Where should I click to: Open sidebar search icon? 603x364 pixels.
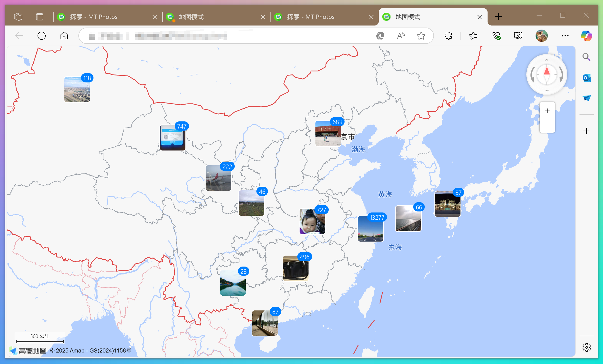click(x=586, y=57)
